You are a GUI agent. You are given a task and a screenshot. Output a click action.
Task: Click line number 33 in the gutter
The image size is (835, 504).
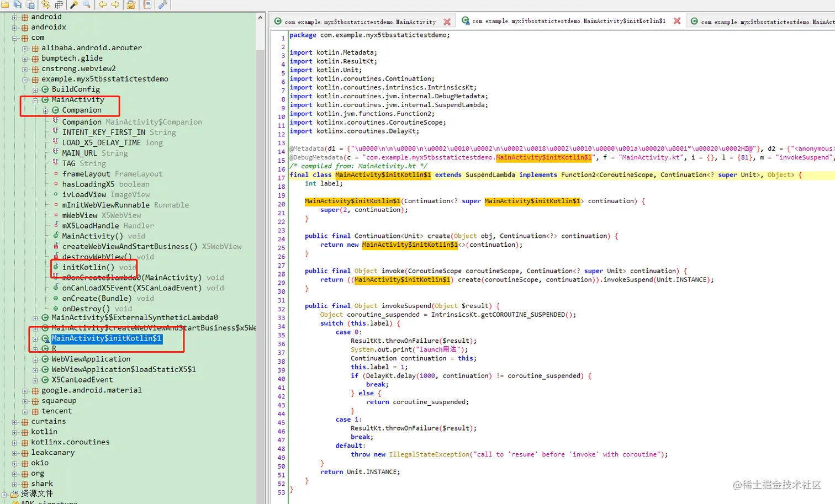tap(281, 318)
